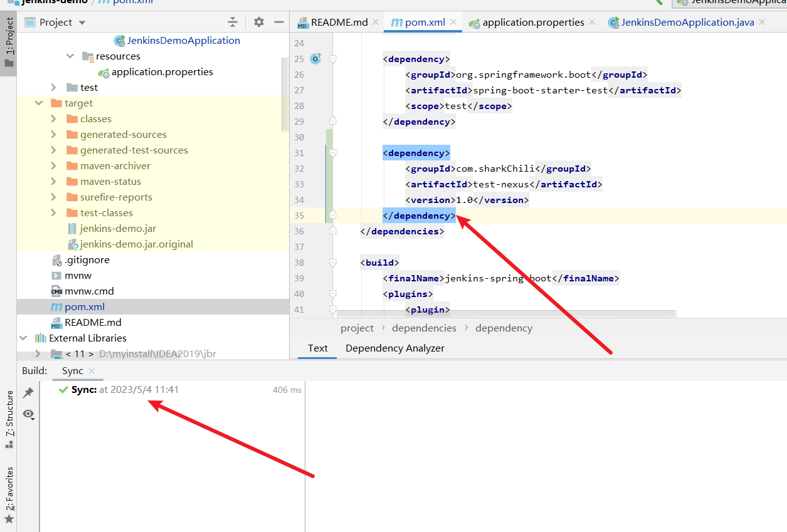The image size is (787, 532).
Task: Open the Project panel settings gear
Action: coord(259,23)
